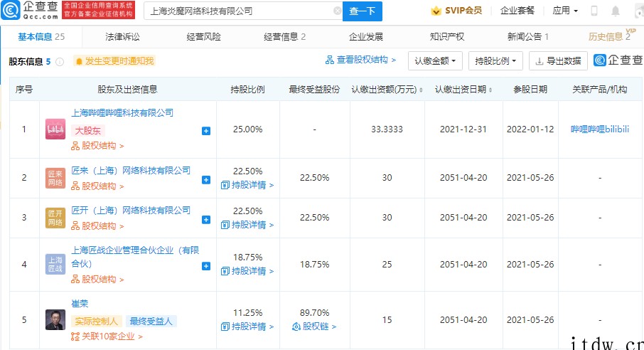
Task: Switch to the 企业发展 tab
Action: click(x=365, y=36)
